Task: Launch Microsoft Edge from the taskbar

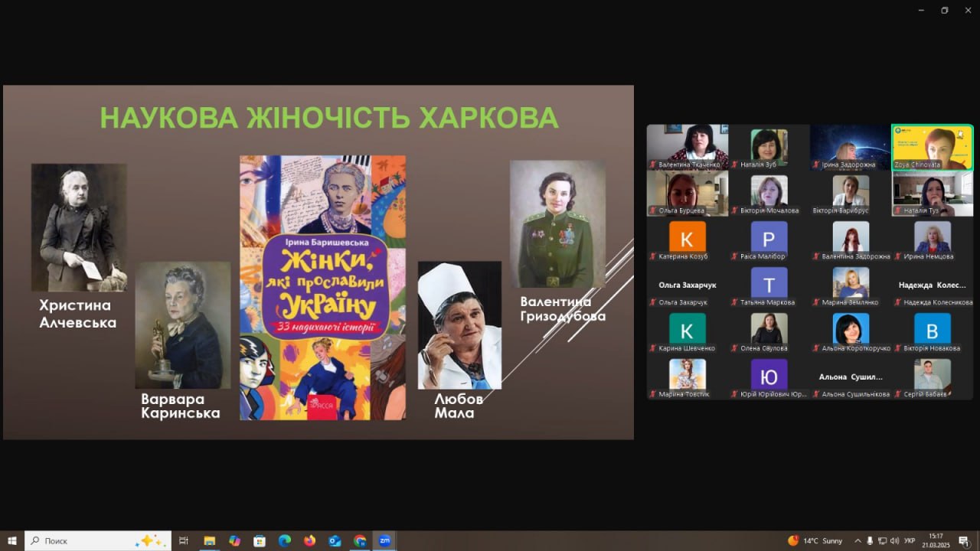Action: [284, 540]
